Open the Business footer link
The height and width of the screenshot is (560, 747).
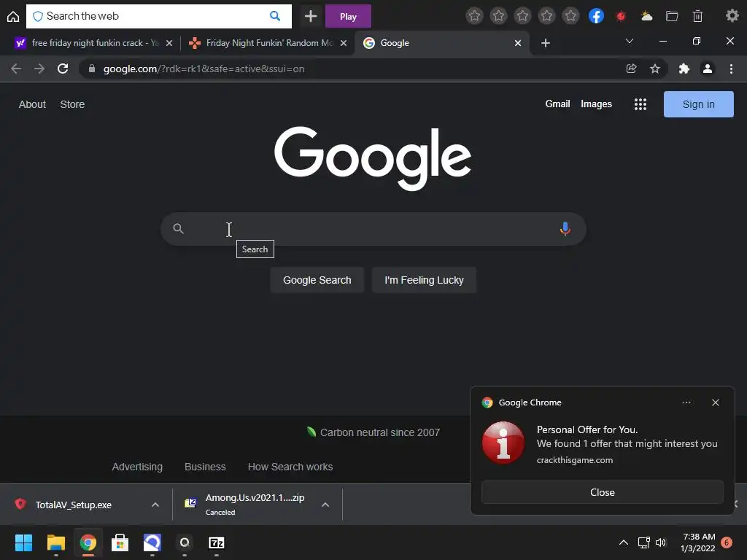point(205,467)
